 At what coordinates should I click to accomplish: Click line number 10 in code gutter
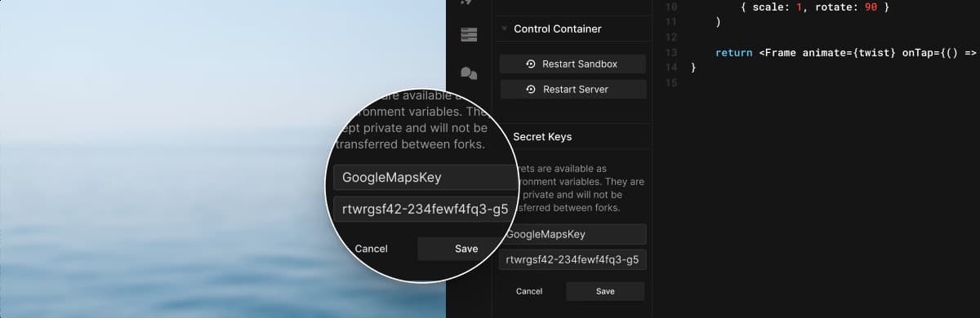pyautogui.click(x=671, y=7)
